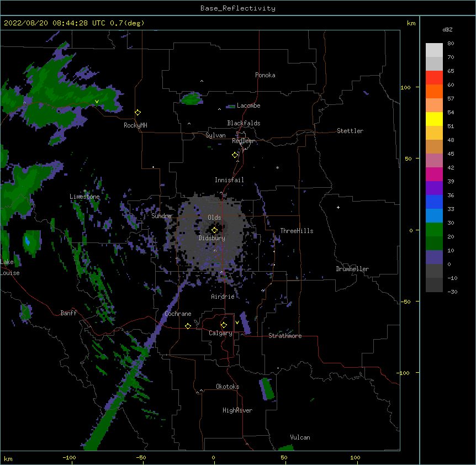This screenshot has width=476, height=465.
Task: Click the Sundre town label
Action: [161, 216]
